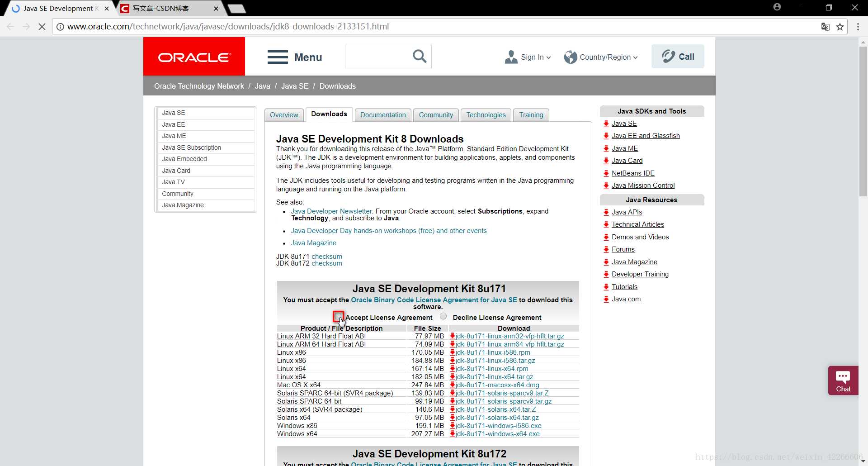Switch to the Technologies tab
The height and width of the screenshot is (466, 868).
point(486,115)
